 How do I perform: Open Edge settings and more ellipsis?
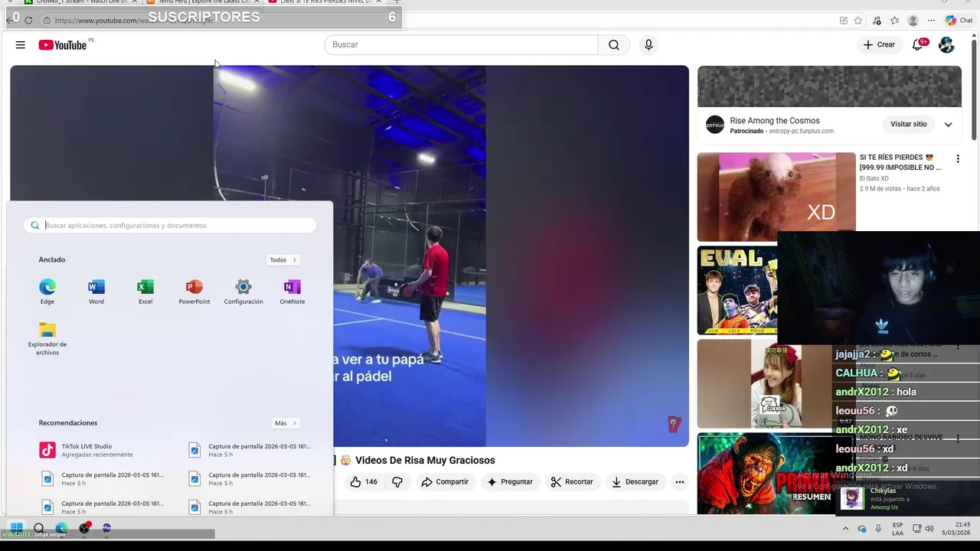(x=931, y=21)
